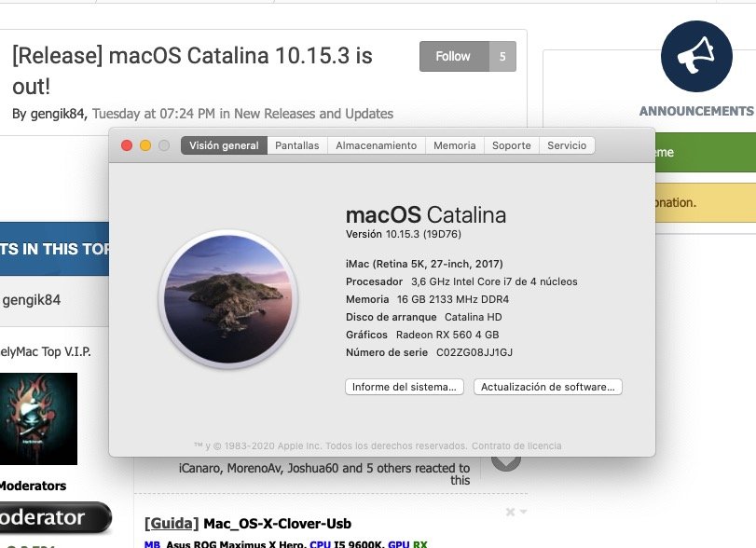The width and height of the screenshot is (756, 548).
Task: Open the Soporte tab
Action: 511,145
